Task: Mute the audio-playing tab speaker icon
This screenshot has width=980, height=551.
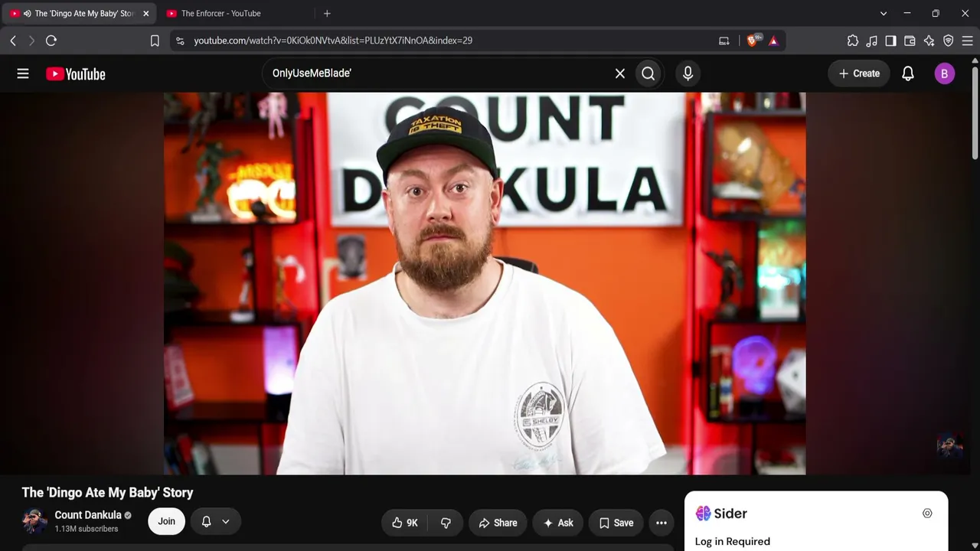Action: [x=27, y=13]
